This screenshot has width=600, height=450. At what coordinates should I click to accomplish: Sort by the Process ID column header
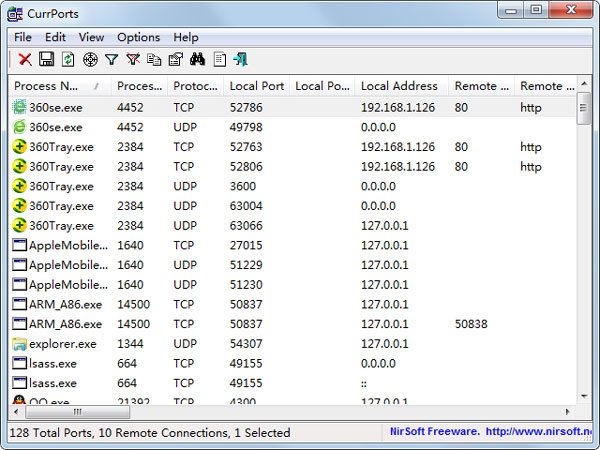[x=139, y=86]
